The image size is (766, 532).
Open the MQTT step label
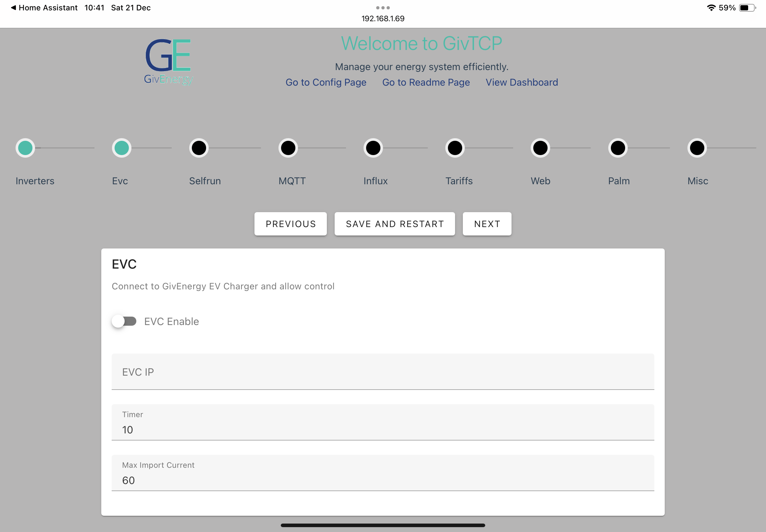tap(292, 181)
